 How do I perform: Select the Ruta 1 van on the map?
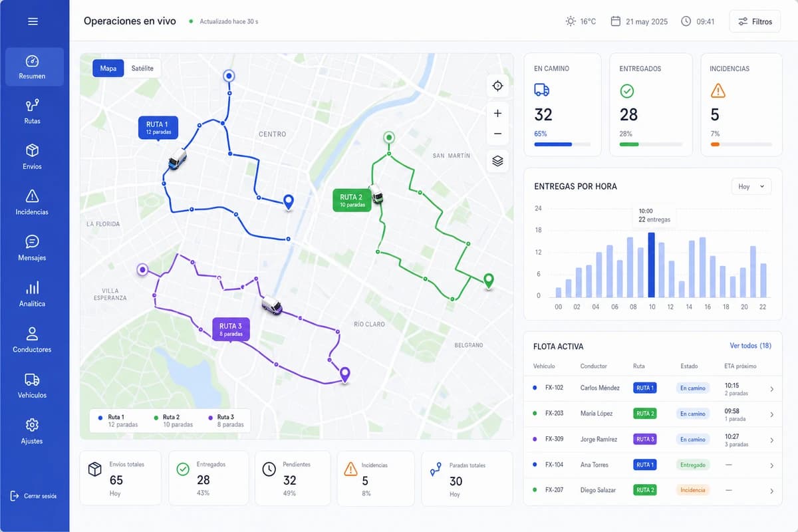click(177, 160)
